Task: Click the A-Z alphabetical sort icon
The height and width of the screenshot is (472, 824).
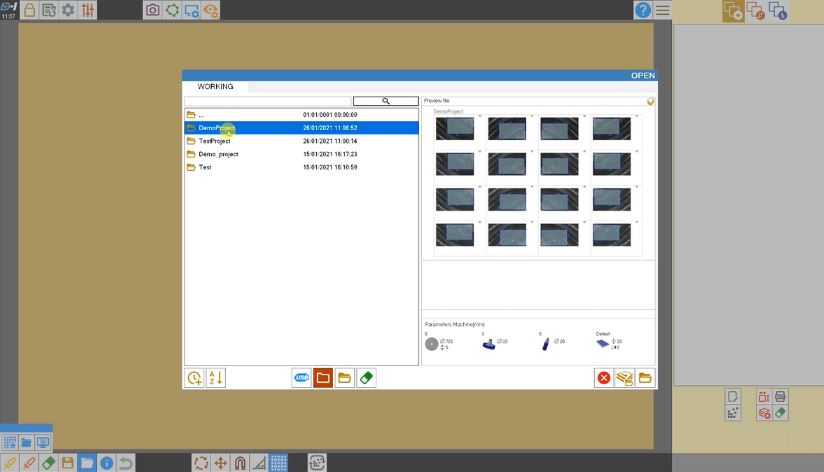Action: [216, 378]
